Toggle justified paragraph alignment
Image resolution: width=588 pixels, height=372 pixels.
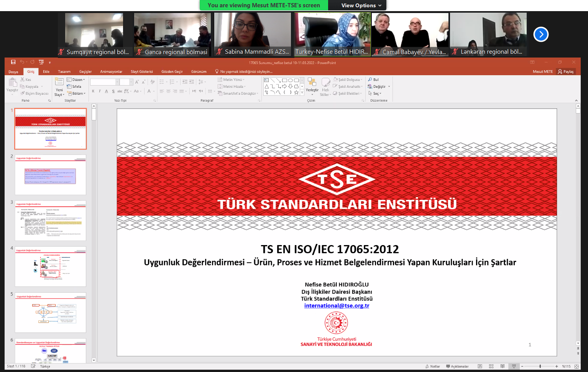(181, 91)
